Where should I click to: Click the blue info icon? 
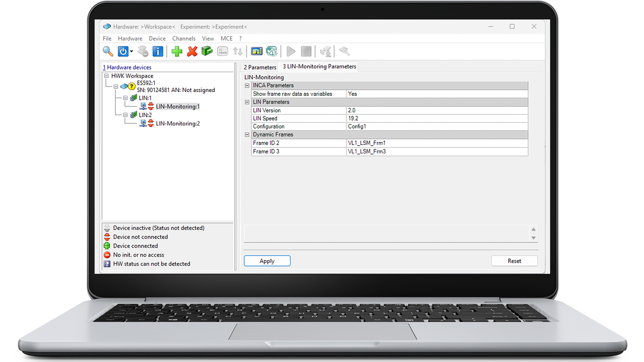pyautogui.click(x=158, y=51)
